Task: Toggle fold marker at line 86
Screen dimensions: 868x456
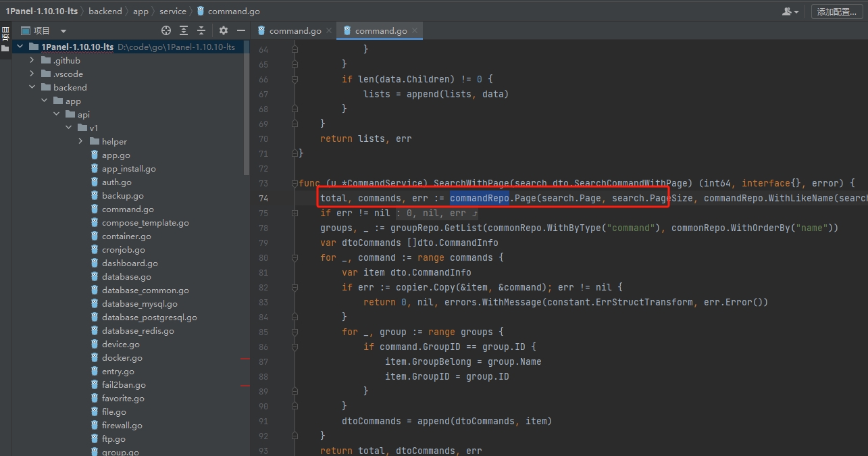Action: coord(295,347)
